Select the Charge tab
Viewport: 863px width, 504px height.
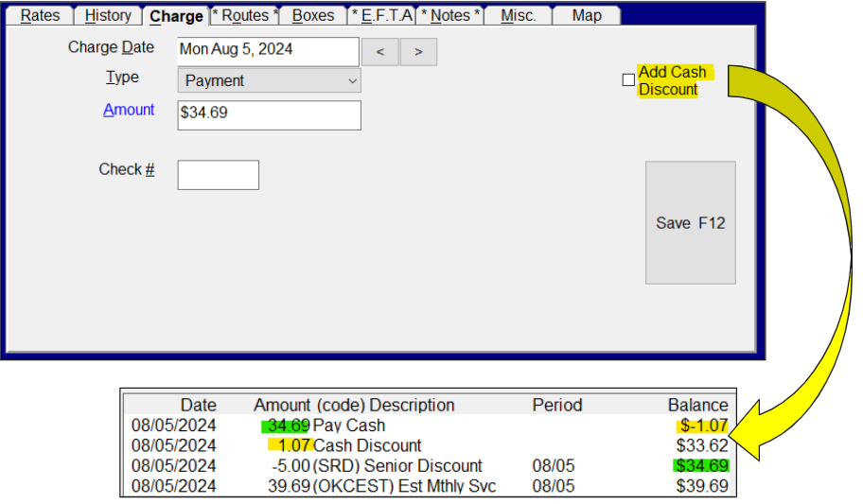(176, 16)
